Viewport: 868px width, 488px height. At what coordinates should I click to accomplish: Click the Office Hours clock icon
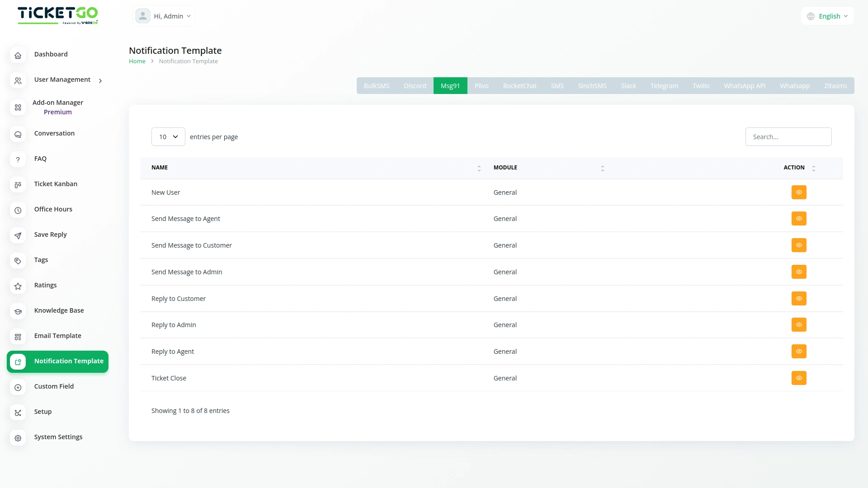18,210
